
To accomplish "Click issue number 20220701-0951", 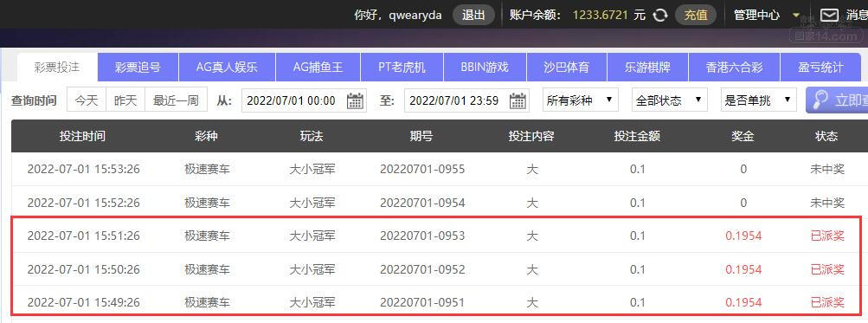I will pyautogui.click(x=422, y=303).
